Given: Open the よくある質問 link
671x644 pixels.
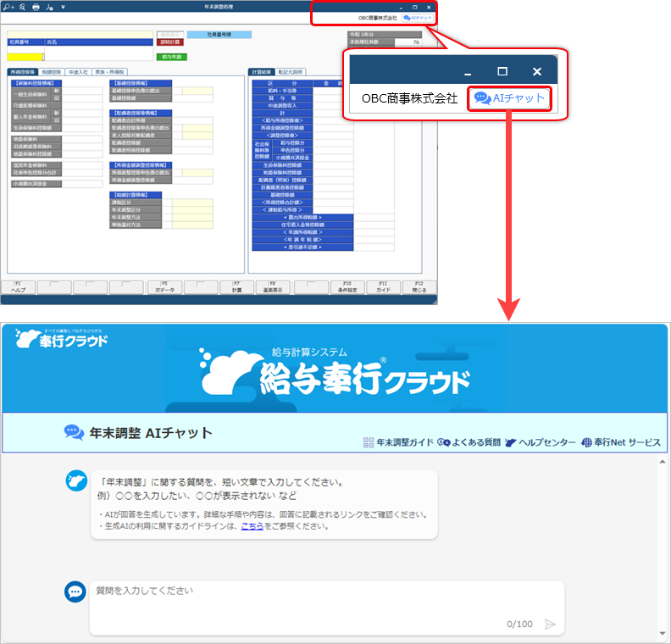Looking at the screenshot, I should 469,442.
